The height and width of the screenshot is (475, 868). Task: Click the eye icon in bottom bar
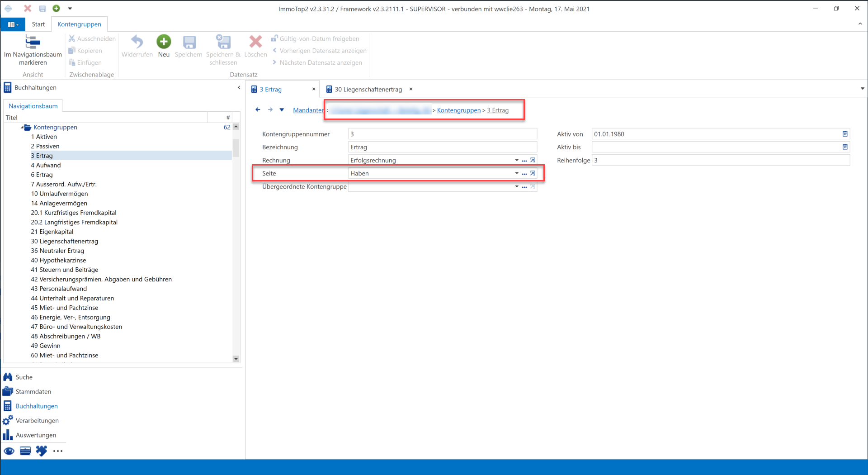click(9, 451)
